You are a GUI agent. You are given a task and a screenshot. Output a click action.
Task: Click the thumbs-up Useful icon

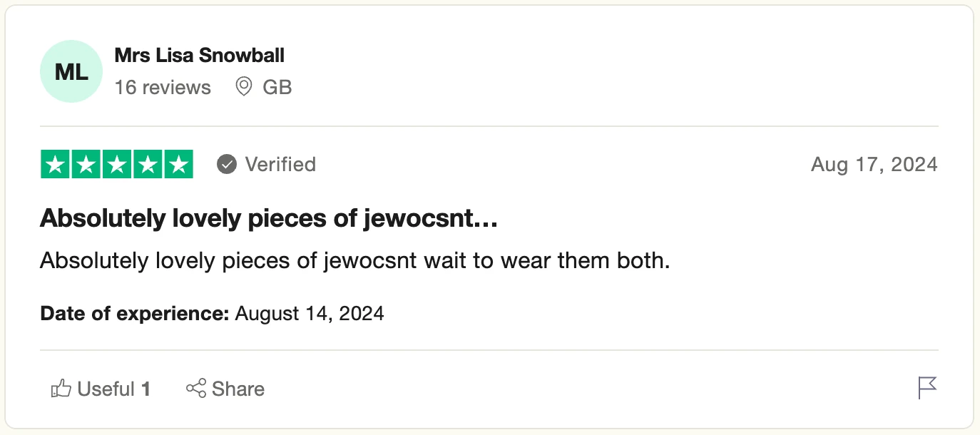click(61, 389)
